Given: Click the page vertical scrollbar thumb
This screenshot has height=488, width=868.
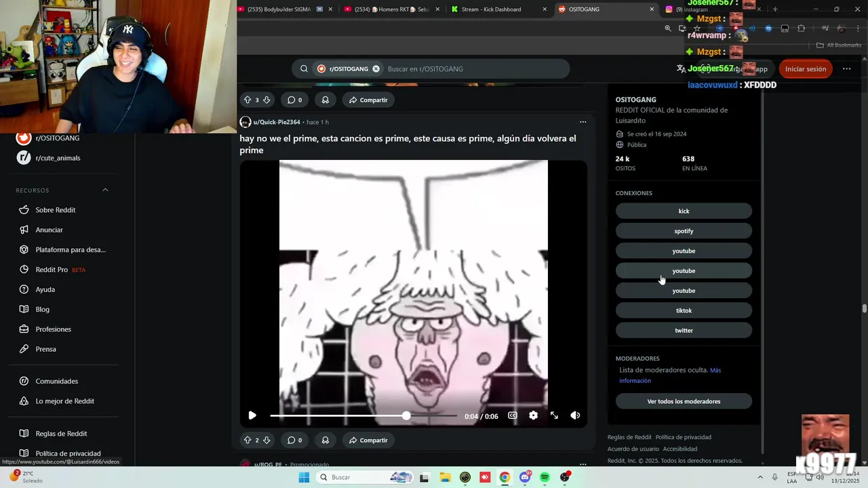Looking at the screenshot, I should pos(864,308).
